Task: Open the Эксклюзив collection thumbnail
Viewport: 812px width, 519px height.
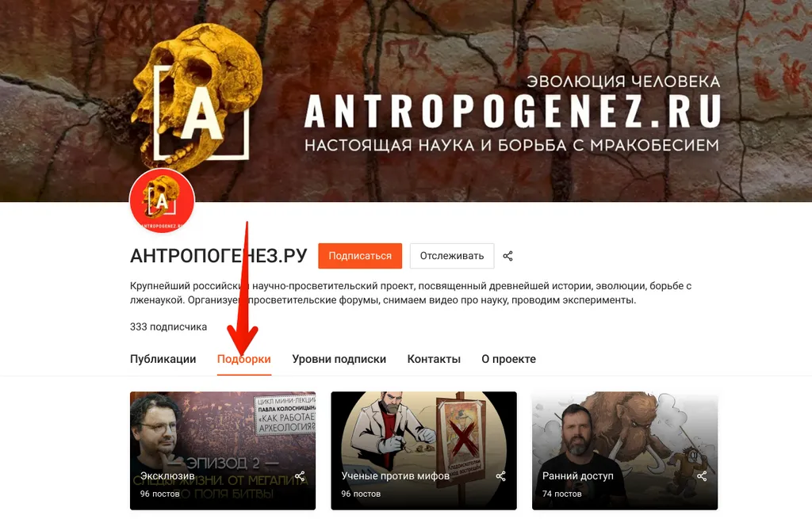Action: tap(223, 451)
